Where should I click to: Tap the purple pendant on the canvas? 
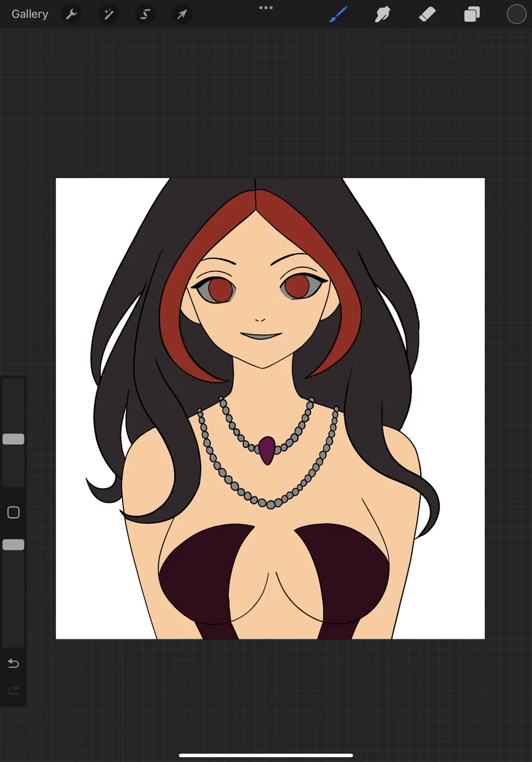267,450
